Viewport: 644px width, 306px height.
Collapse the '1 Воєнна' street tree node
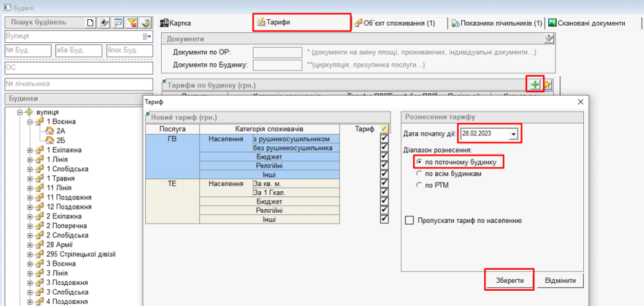tap(30, 122)
